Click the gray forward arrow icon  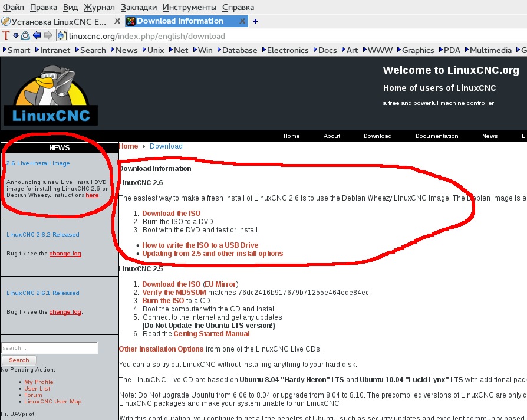coord(48,35)
